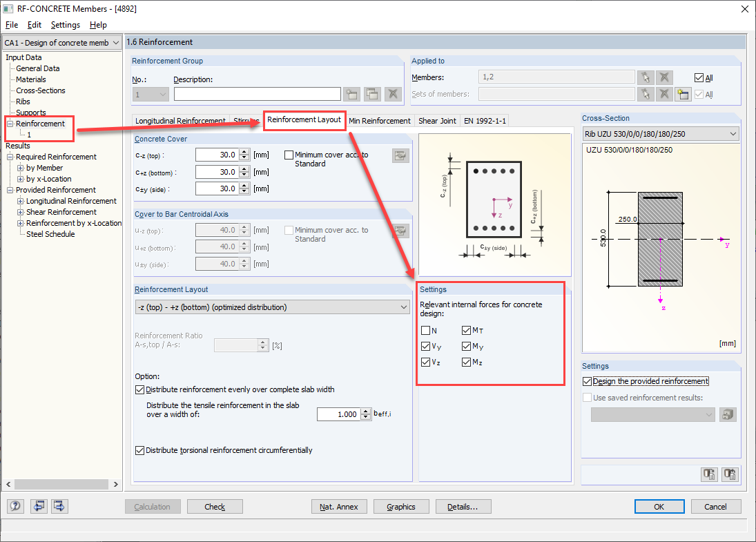Image resolution: width=756 pixels, height=542 pixels.
Task: Switch to the EN 1992-1-1 tab
Action: pyautogui.click(x=485, y=121)
